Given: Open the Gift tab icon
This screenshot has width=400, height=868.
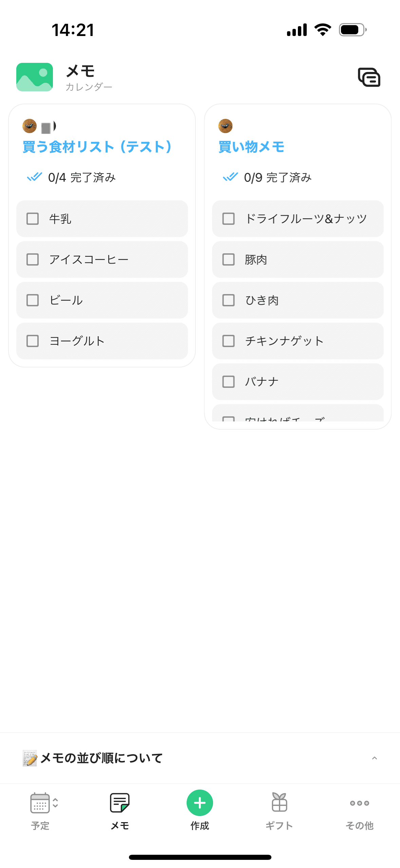Looking at the screenshot, I should tap(279, 803).
